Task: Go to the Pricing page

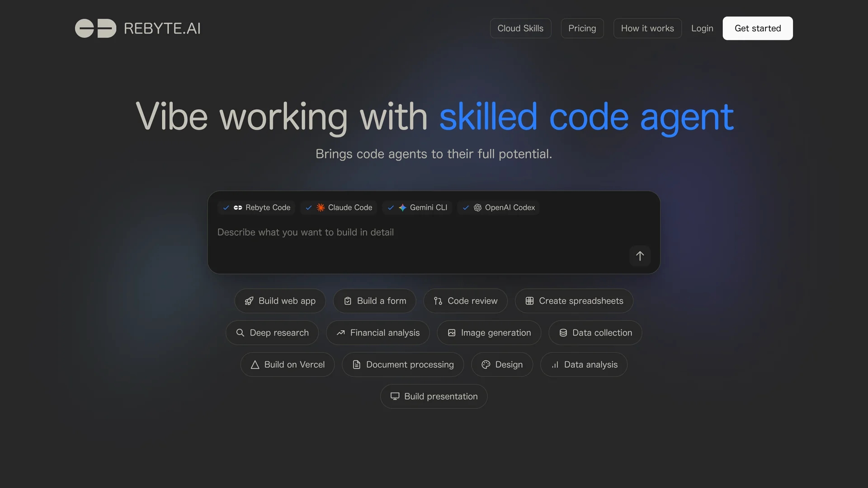Action: (582, 28)
